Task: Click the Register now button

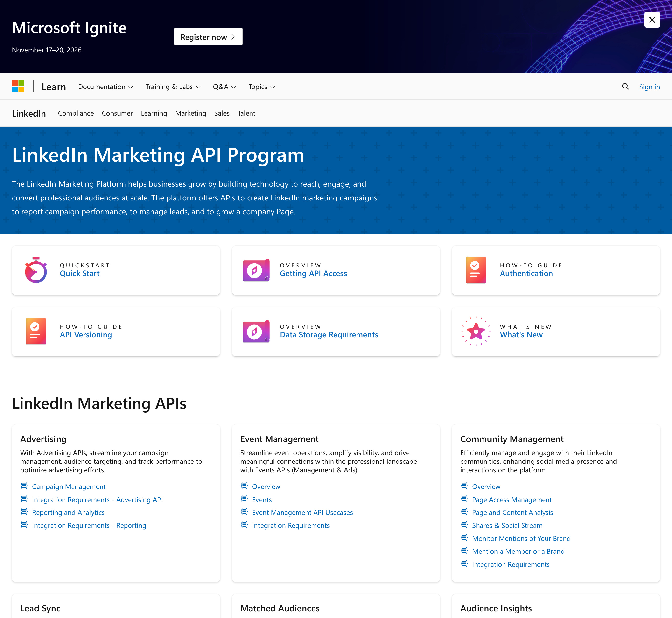Action: pyautogui.click(x=208, y=37)
